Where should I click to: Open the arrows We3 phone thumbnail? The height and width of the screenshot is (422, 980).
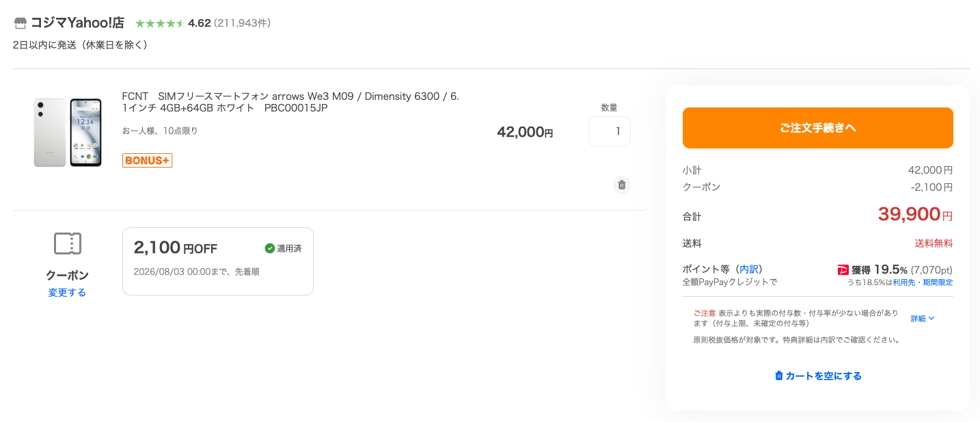68,132
